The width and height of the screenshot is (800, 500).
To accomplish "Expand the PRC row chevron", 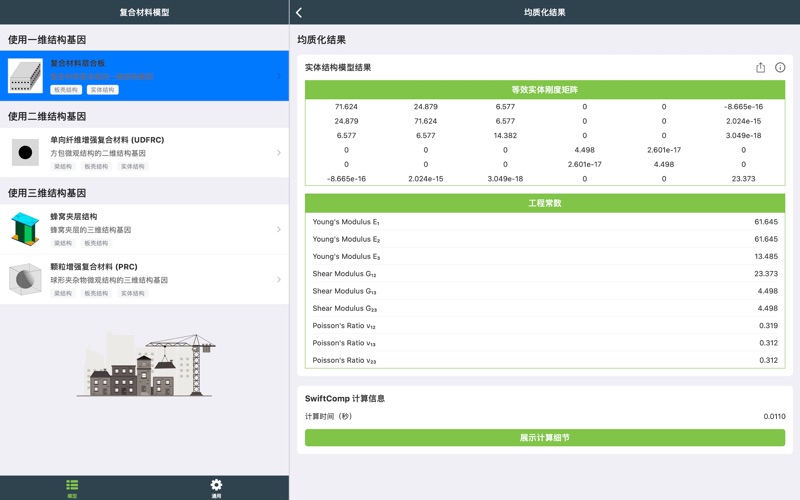I will tap(278, 280).
